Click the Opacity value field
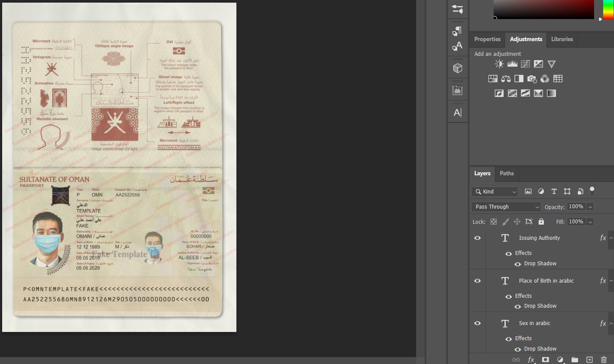 [577, 206]
